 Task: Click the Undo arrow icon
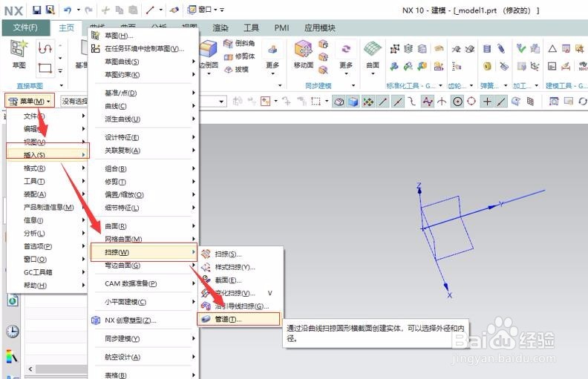68,10
